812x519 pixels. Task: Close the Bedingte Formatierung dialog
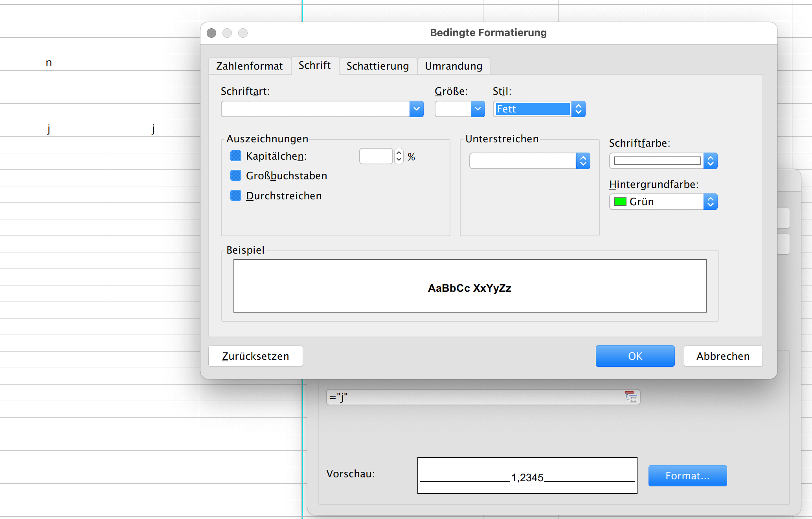[x=211, y=33]
